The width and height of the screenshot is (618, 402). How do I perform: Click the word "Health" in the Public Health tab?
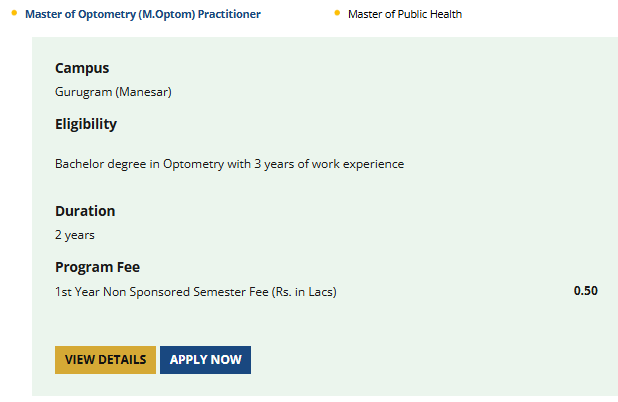coord(443,14)
